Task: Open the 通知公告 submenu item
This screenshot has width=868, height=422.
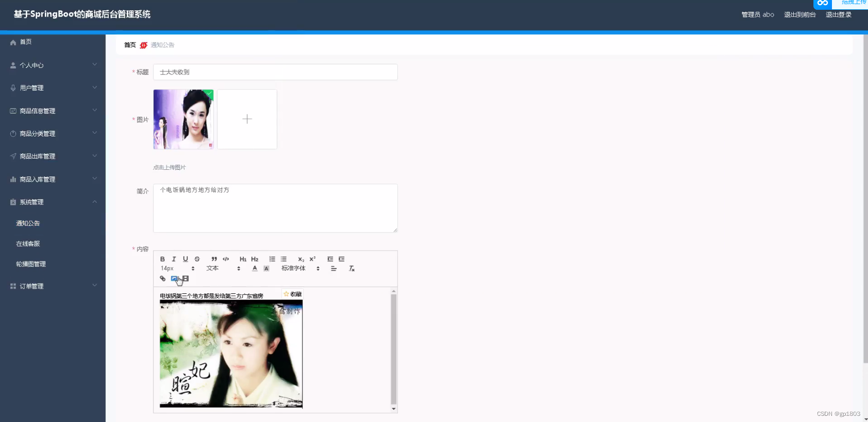Action: click(x=53, y=223)
